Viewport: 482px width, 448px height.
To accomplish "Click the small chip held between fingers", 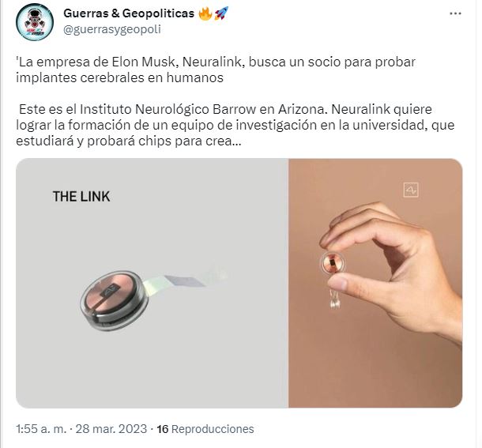I will [331, 263].
